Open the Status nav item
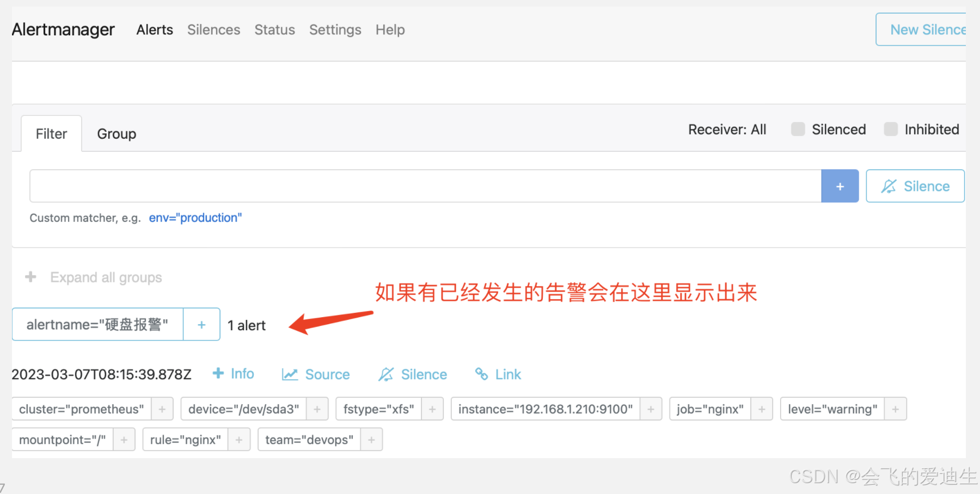The width and height of the screenshot is (980, 494). click(x=274, y=30)
